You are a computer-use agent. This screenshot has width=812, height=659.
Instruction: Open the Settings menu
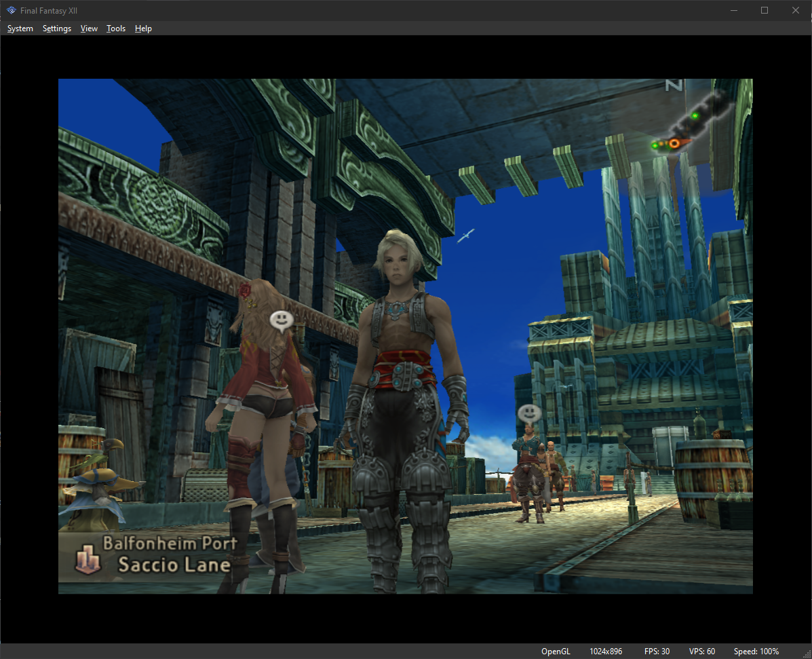tap(57, 29)
